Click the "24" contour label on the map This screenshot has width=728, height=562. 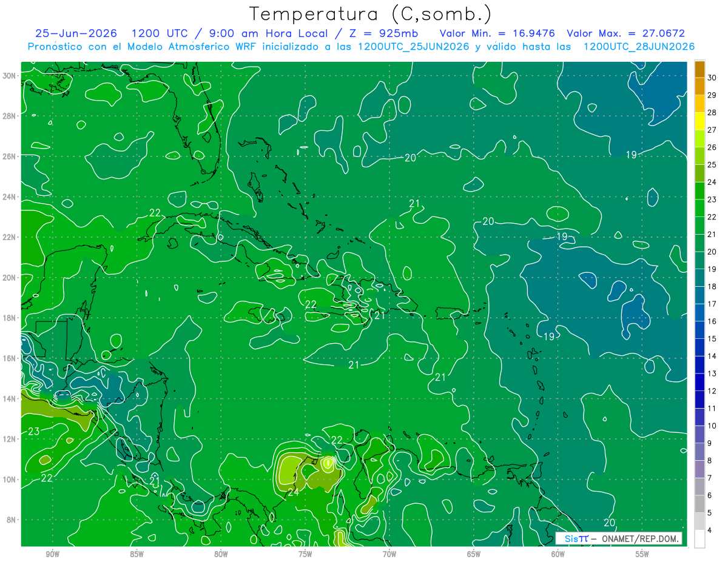[293, 492]
